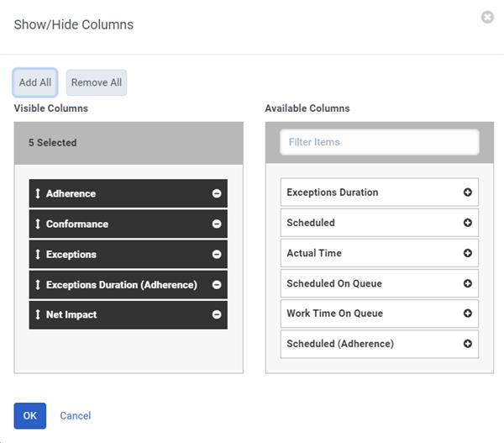504x443 pixels.
Task: Click the Remove All button
Action: 97,82
